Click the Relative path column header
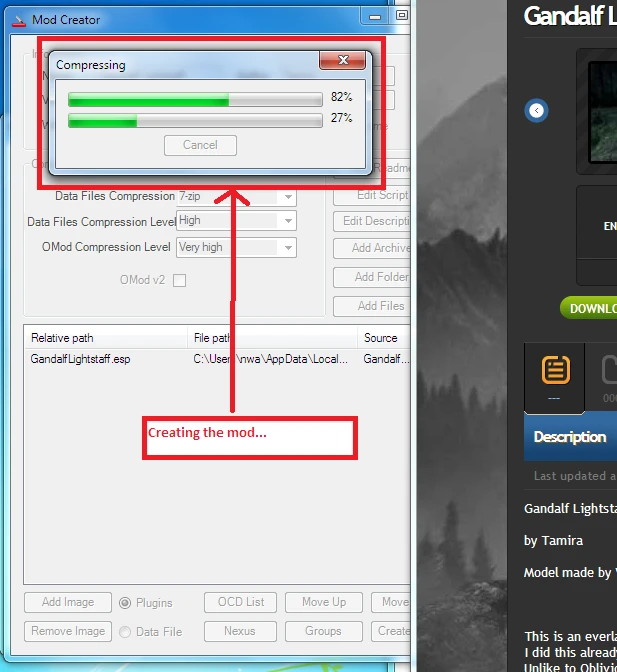Image resolution: width=617 pixels, height=672 pixels. (x=104, y=338)
